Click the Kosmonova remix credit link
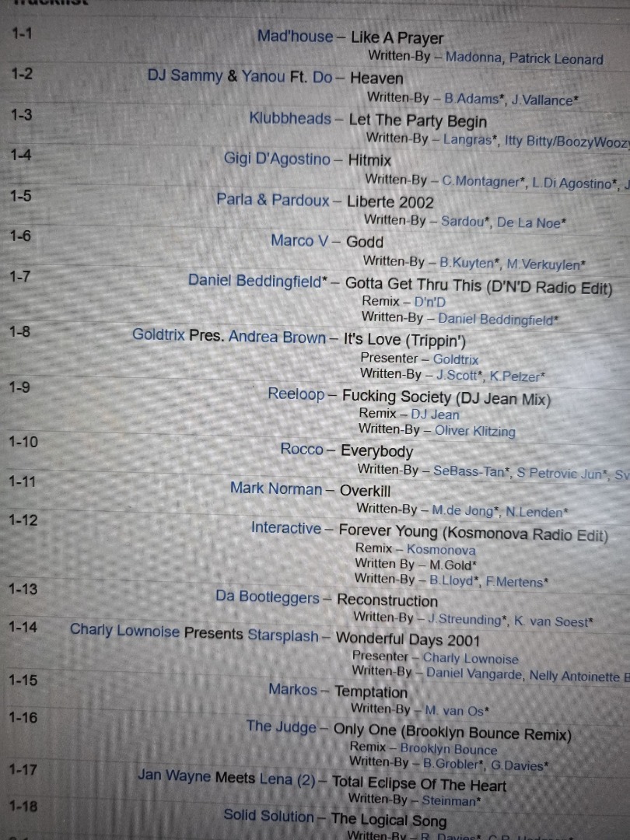 (441, 550)
